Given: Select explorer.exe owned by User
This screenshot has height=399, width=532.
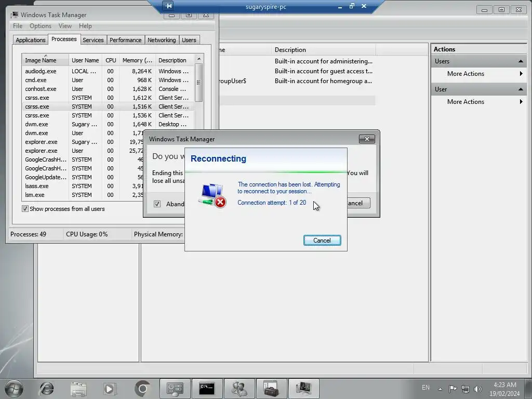Looking at the screenshot, I should click(x=83, y=151).
